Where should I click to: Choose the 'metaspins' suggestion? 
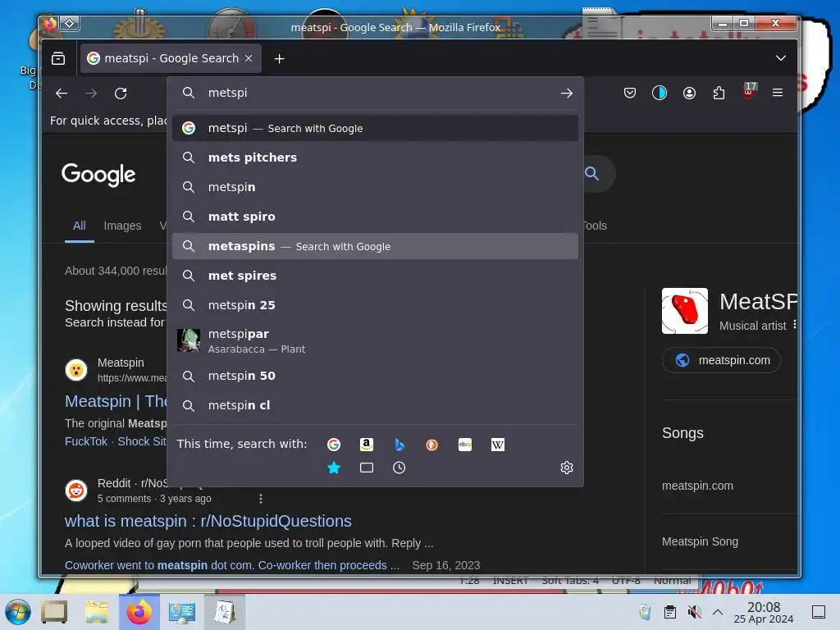click(x=375, y=246)
